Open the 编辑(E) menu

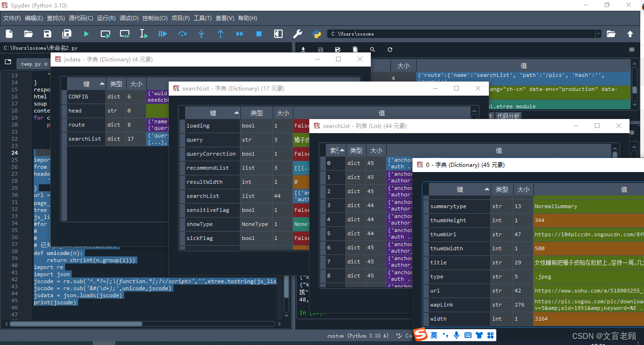click(x=34, y=18)
